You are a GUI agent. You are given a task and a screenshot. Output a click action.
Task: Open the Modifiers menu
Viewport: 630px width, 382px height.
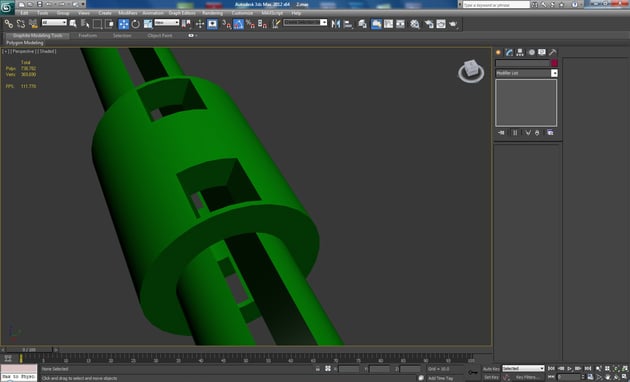pos(128,13)
